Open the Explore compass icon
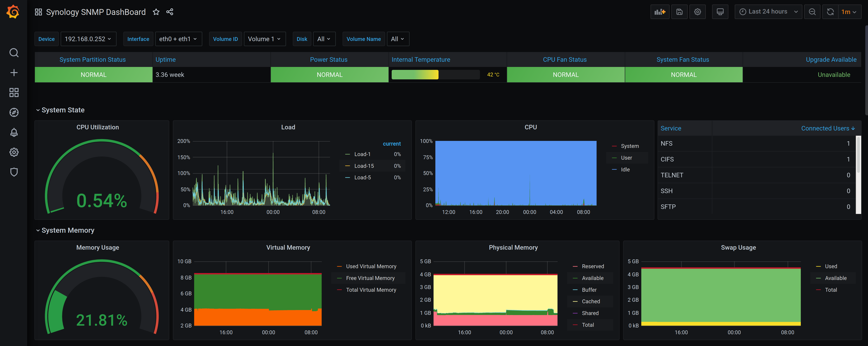The height and width of the screenshot is (346, 868). point(14,112)
